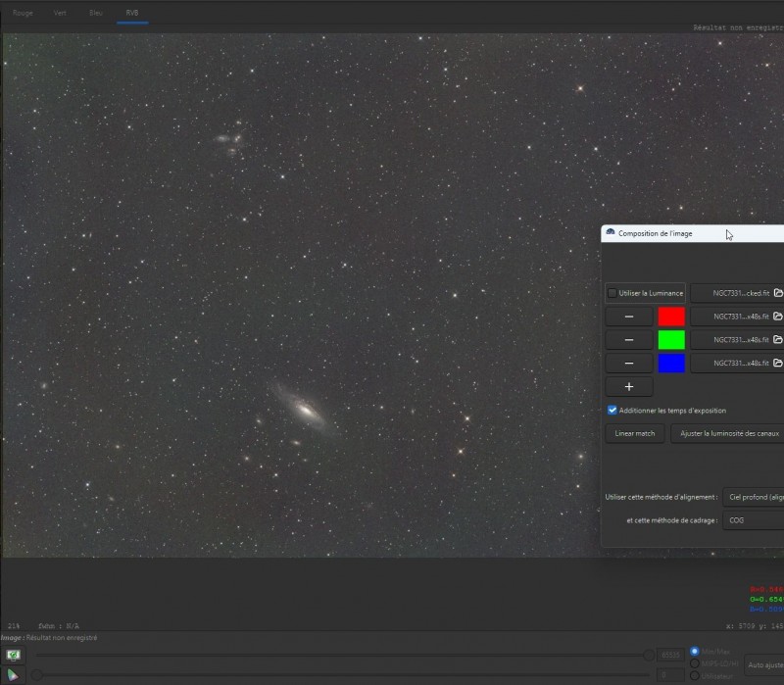The height and width of the screenshot is (685, 784).
Task: Click the Siril icon in the Composition dialog title bar
Action: pos(611,233)
